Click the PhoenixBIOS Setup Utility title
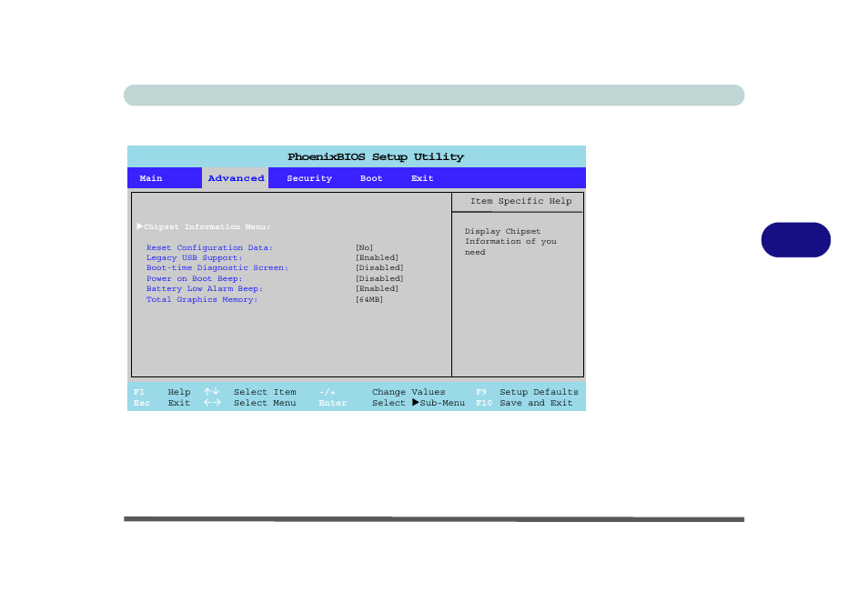868x612 pixels. [x=376, y=157]
